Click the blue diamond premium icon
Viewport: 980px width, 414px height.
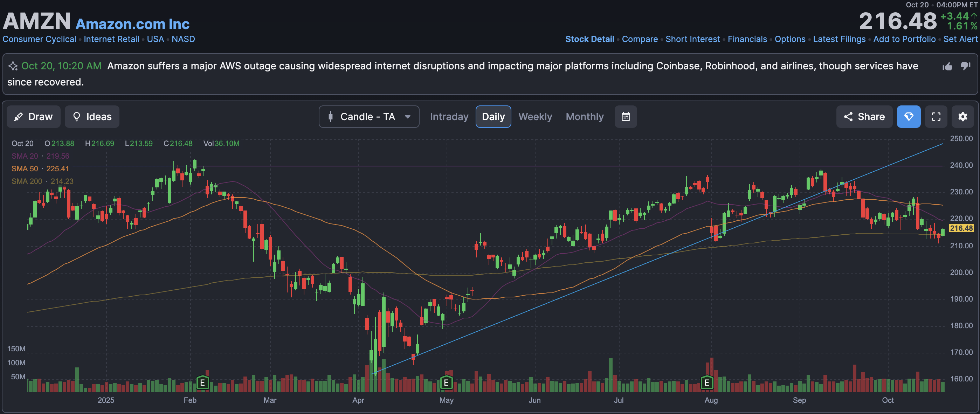pos(909,116)
